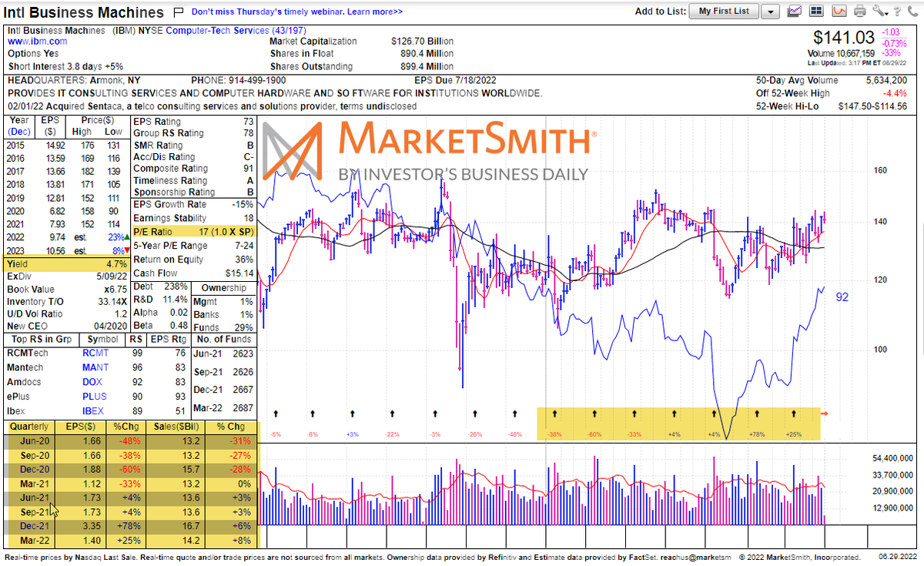This screenshot has height=566, width=924.
Task: Click the +78% earnings label under chart
Action: pos(757,435)
